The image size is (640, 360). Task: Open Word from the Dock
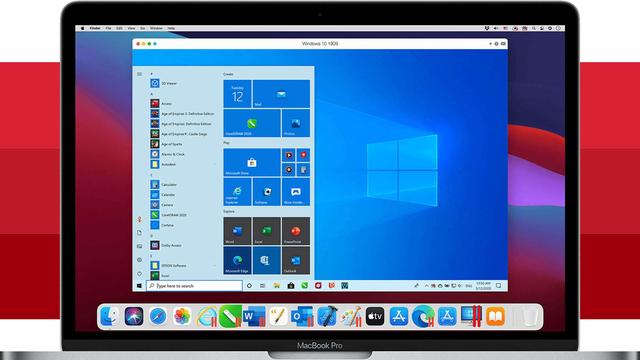(254, 317)
